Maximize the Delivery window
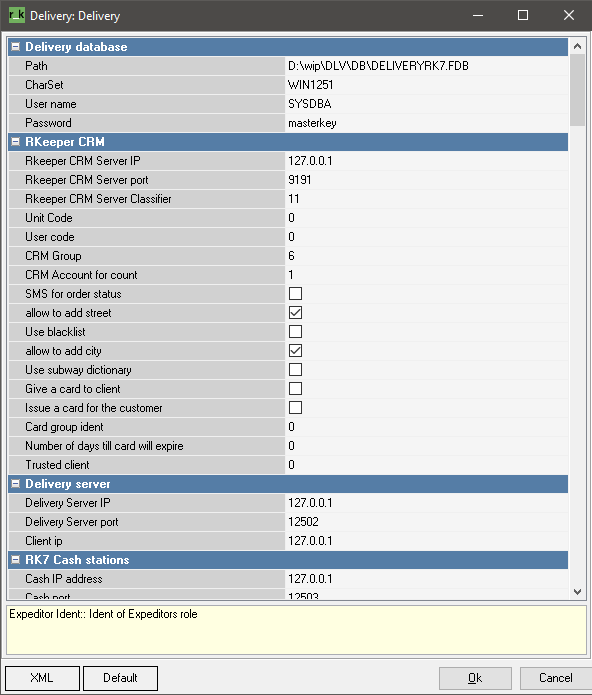 [523, 16]
